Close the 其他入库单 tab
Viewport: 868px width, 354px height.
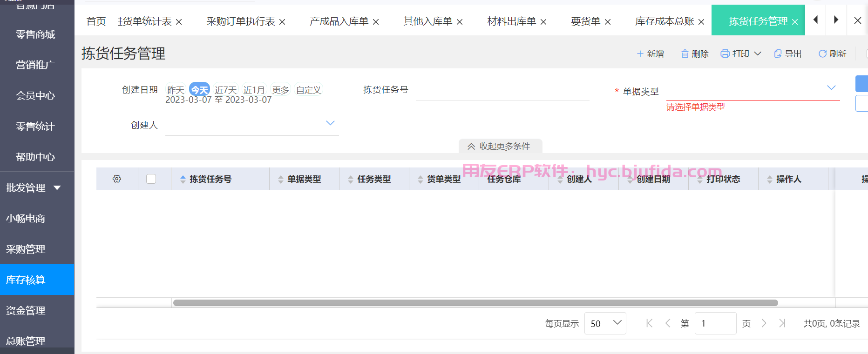460,22
